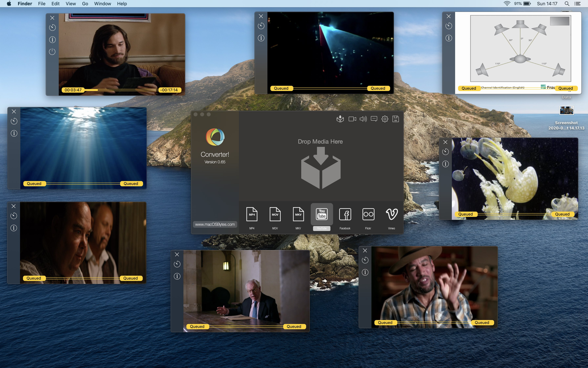Show info for the jellyfish video
The width and height of the screenshot is (588, 368).
445,164
